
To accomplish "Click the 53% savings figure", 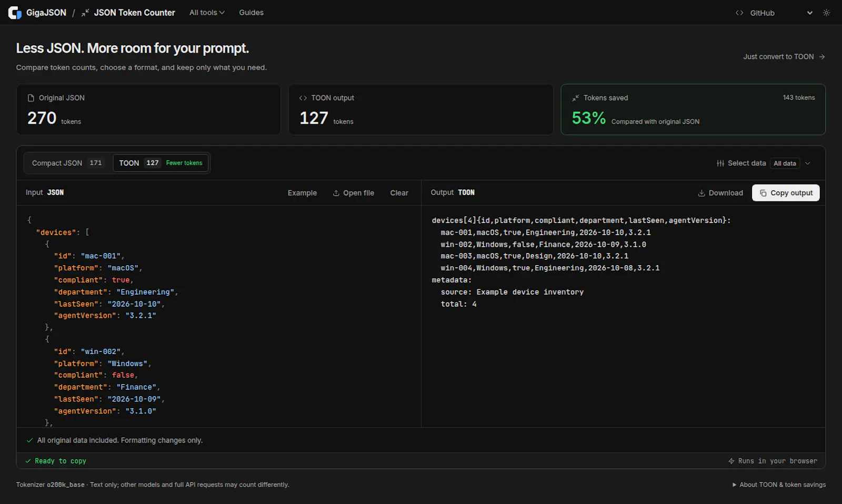I will (x=589, y=118).
